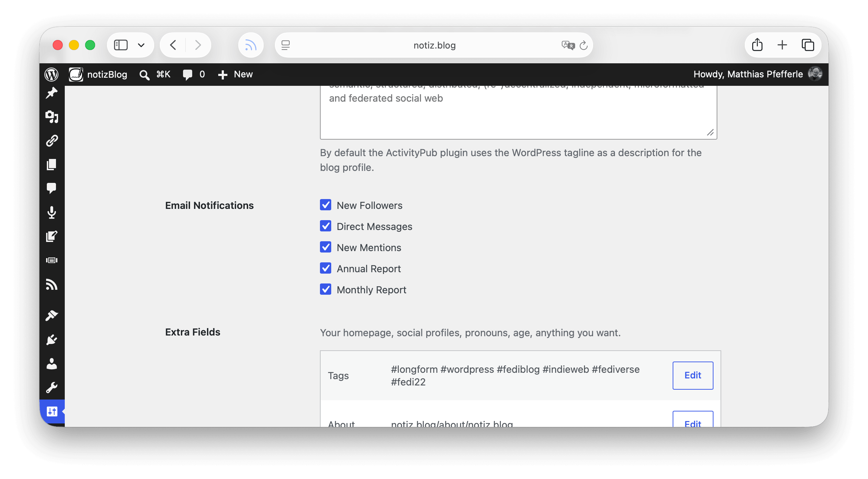This screenshot has height=479, width=868.
Task: Open the command palette search (⌘K)
Action: (x=155, y=74)
